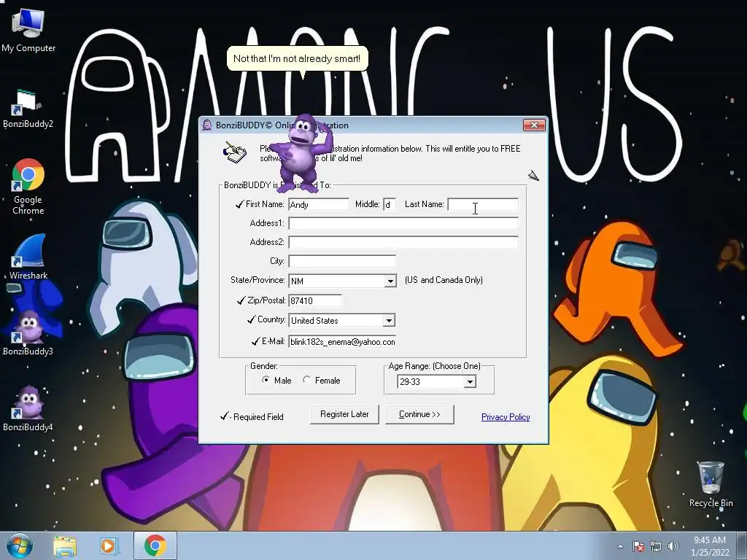Open the network tray icon
Image resolution: width=747 pixels, height=560 pixels.
click(x=656, y=546)
